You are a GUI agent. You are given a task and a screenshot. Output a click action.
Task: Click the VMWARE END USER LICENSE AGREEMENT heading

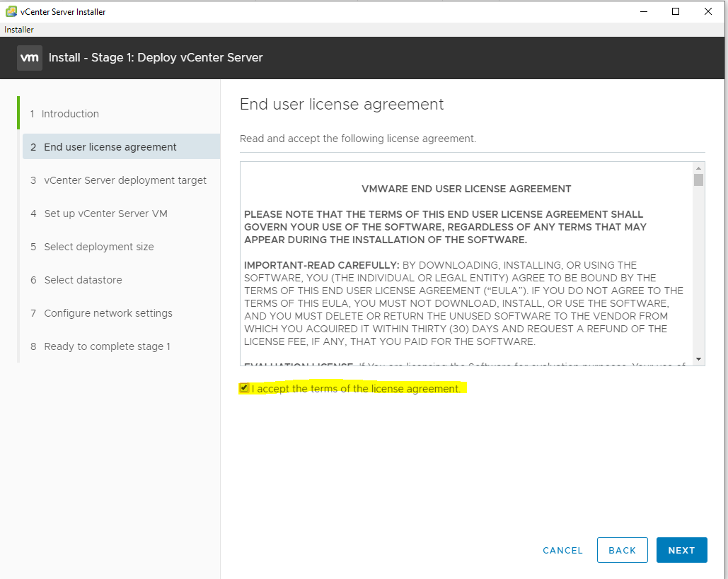click(x=466, y=189)
